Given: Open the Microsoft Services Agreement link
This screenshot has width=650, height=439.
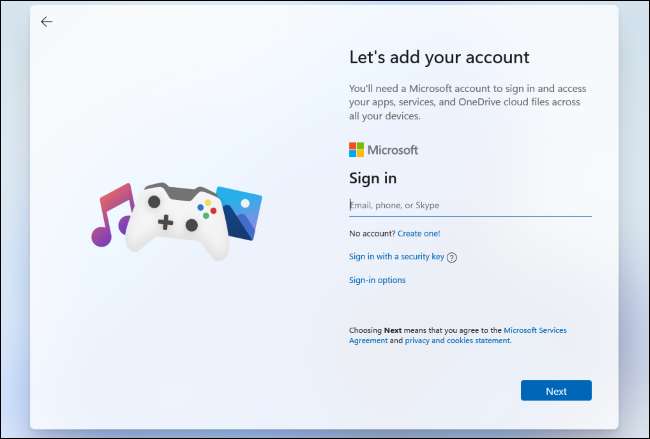Looking at the screenshot, I should tap(458, 335).
